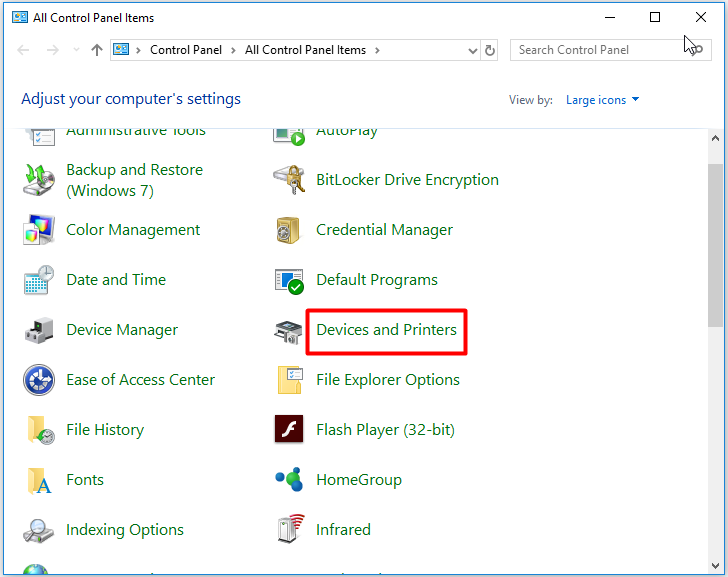Go forward with the Forward arrow

(x=52, y=50)
